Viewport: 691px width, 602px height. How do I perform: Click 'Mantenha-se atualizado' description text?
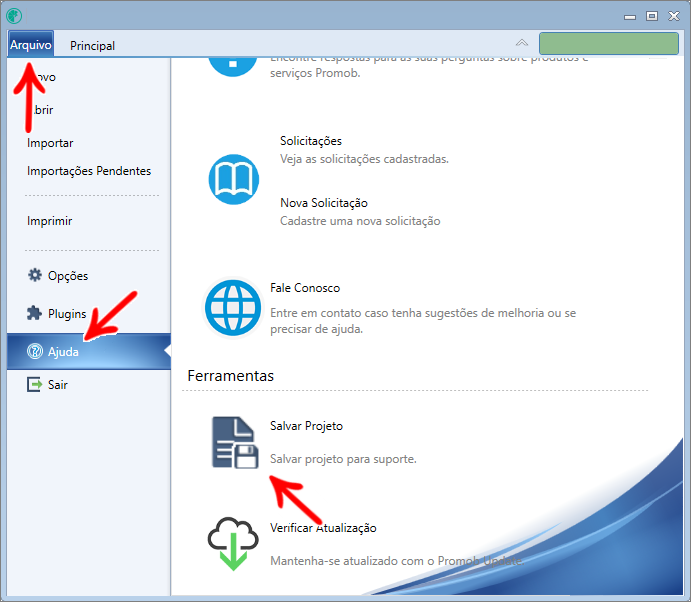(x=397, y=561)
